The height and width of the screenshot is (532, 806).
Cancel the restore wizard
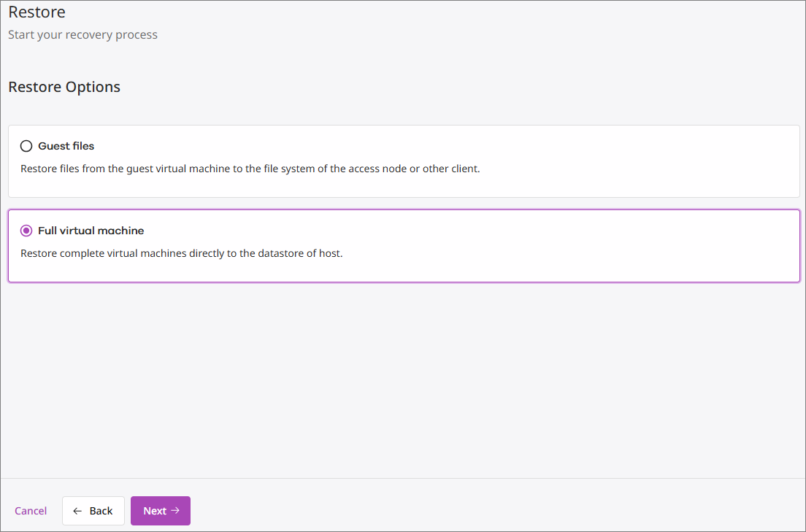pyautogui.click(x=31, y=511)
